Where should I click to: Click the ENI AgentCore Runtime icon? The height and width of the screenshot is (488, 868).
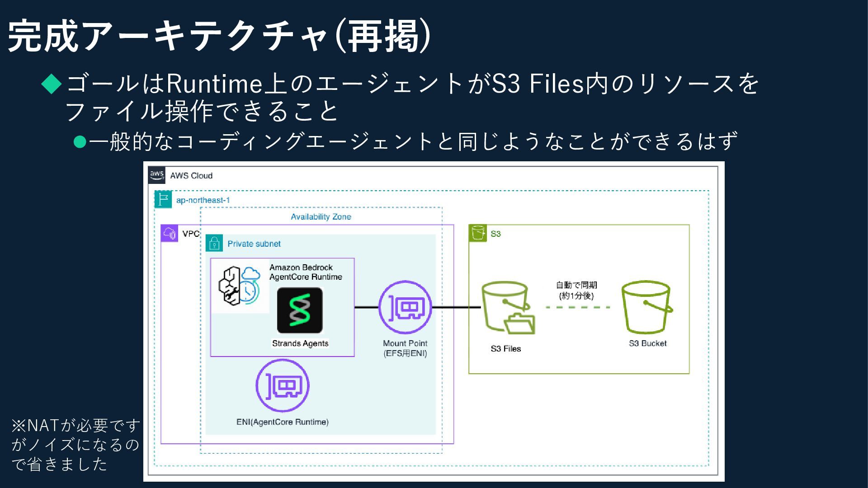(283, 385)
